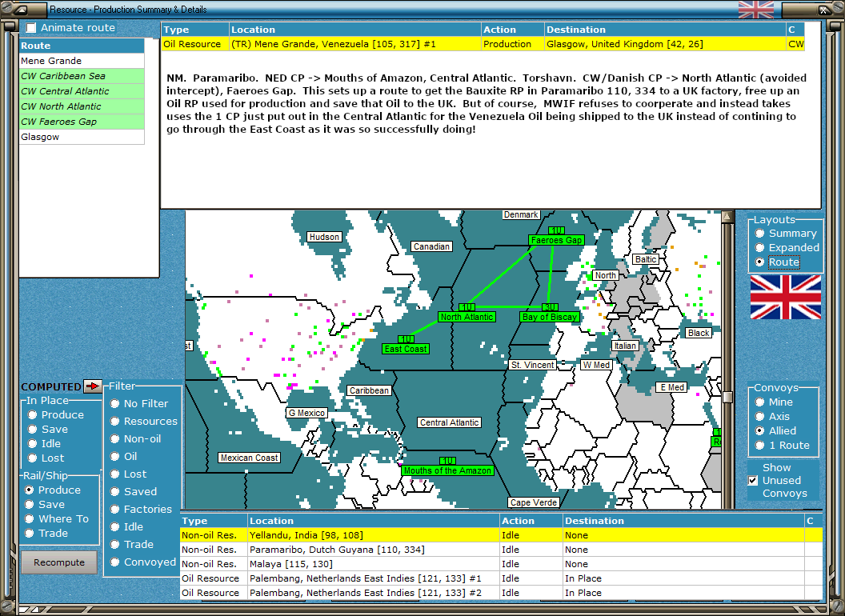
Task: Select the Summary layout option
Action: (760, 234)
